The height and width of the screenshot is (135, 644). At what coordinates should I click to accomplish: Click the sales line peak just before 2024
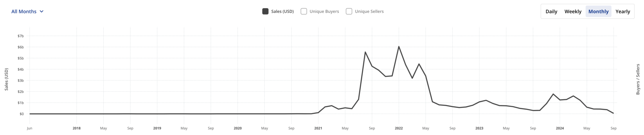[x=553, y=94]
